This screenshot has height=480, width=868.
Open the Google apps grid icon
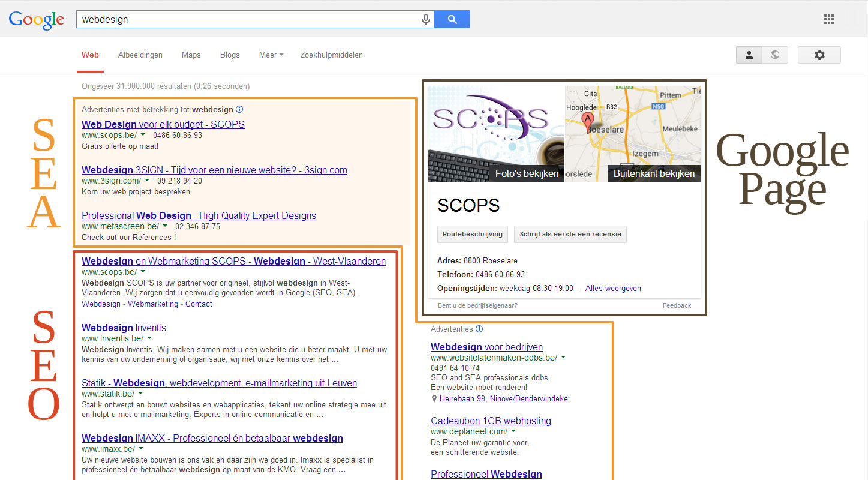pos(829,19)
